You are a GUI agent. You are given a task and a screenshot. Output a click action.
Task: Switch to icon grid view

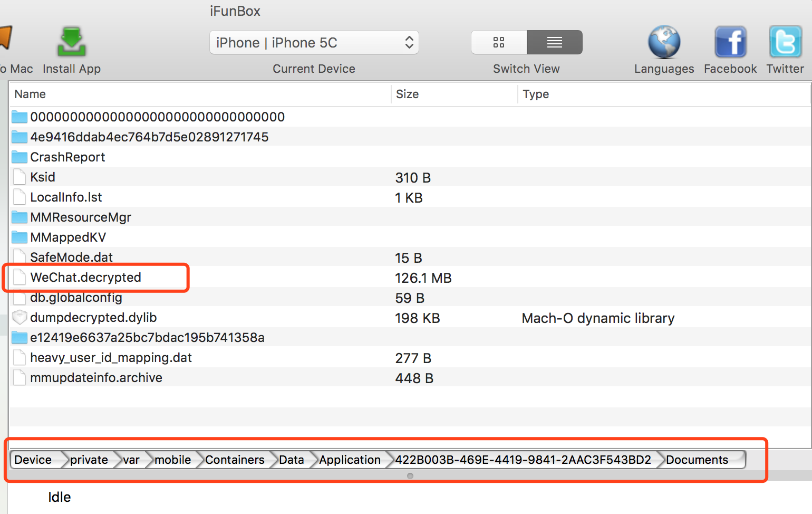499,42
